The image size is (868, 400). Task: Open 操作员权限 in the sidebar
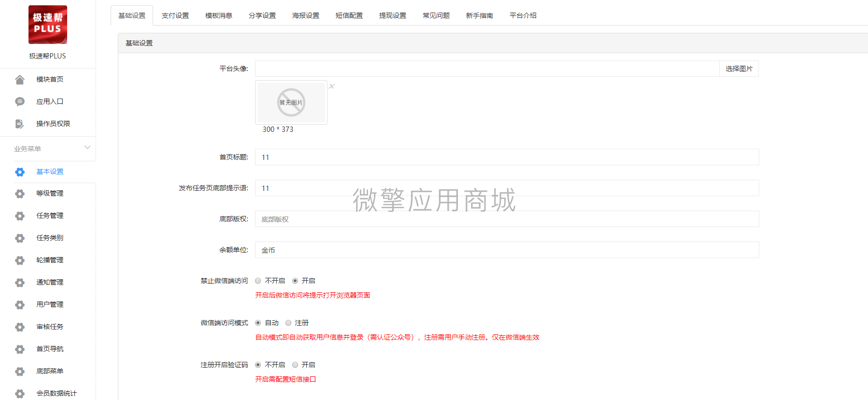coord(53,124)
